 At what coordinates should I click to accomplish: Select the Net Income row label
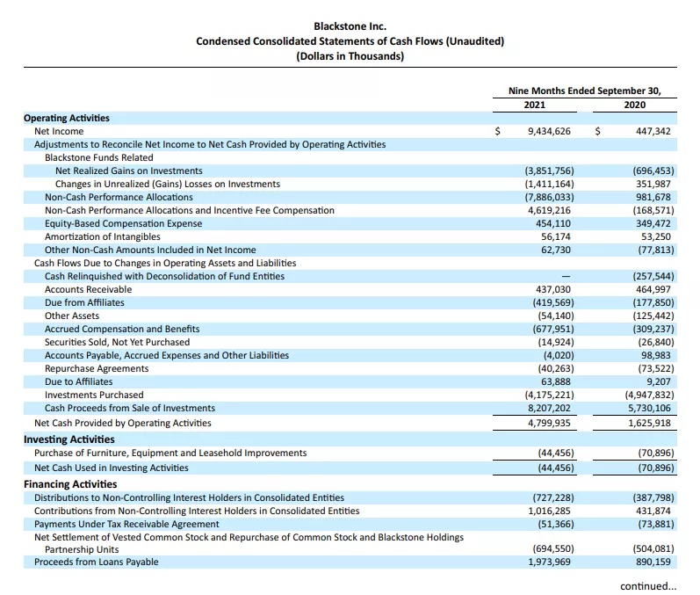click(59, 131)
